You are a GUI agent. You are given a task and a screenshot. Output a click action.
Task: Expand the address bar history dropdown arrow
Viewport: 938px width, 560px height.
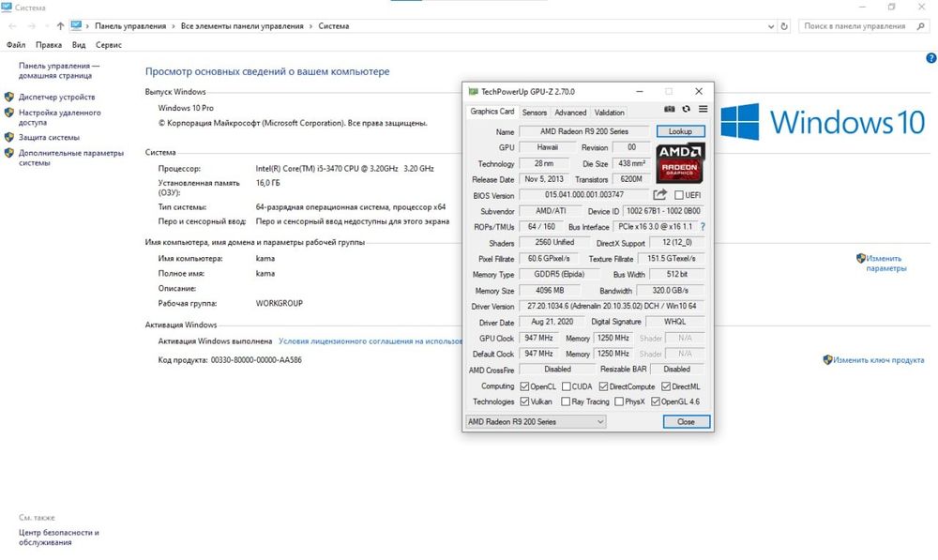(x=770, y=26)
